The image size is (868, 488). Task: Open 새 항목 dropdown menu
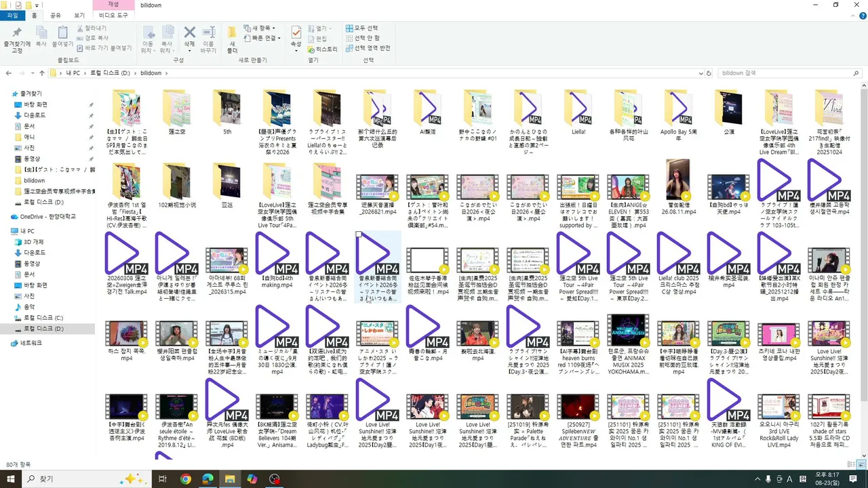tap(260, 28)
